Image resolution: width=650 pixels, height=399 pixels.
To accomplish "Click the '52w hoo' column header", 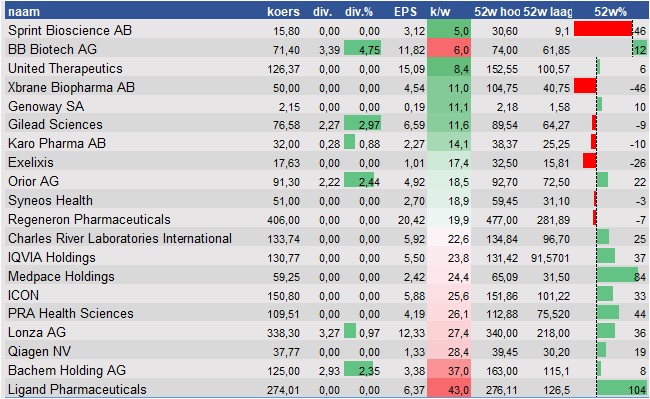I will click(497, 11).
